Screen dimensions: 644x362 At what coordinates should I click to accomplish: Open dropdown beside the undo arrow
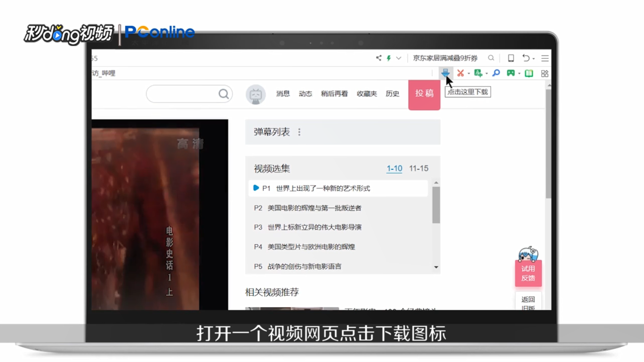coord(534,59)
